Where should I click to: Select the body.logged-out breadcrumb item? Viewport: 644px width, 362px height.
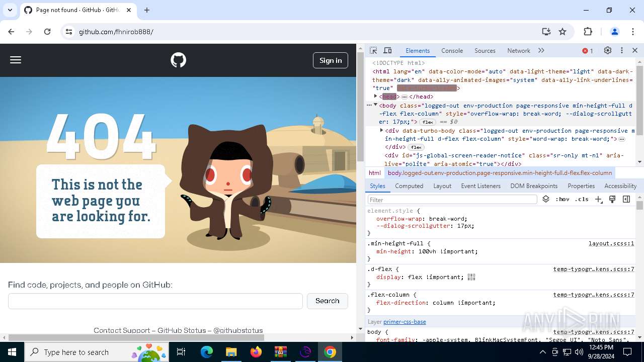click(500, 173)
